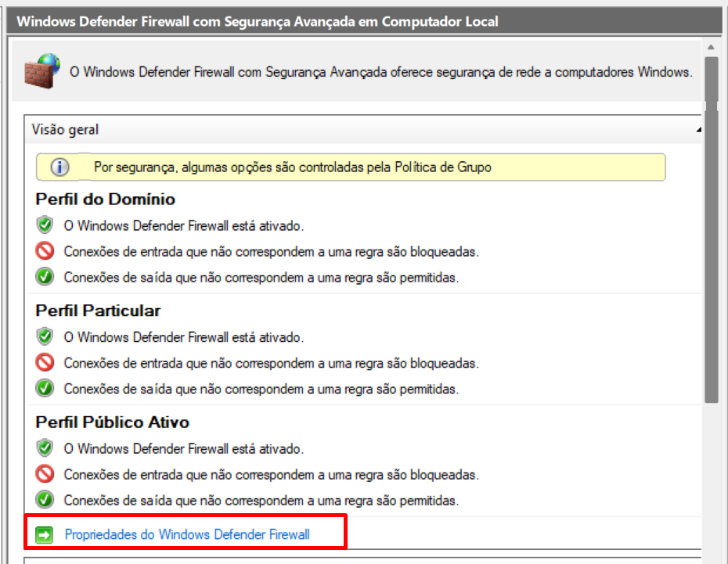
Task: Click the firewall brick wall globe icon
Action: [41, 70]
